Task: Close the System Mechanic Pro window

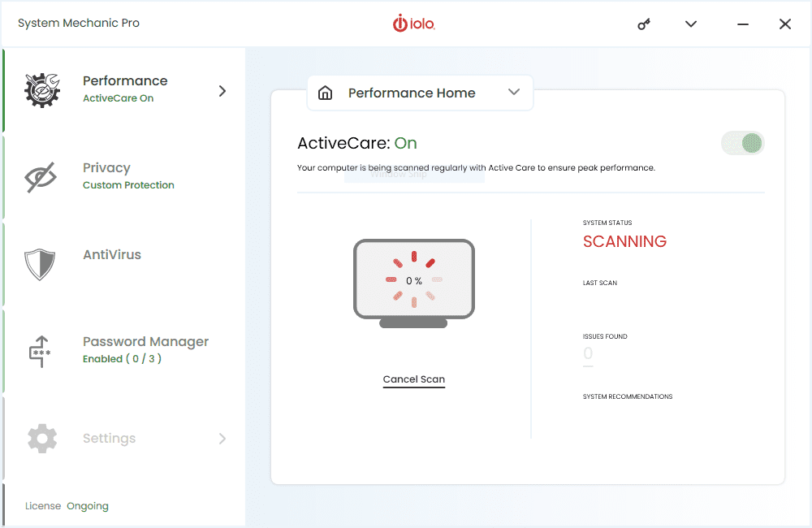Action: point(785,24)
